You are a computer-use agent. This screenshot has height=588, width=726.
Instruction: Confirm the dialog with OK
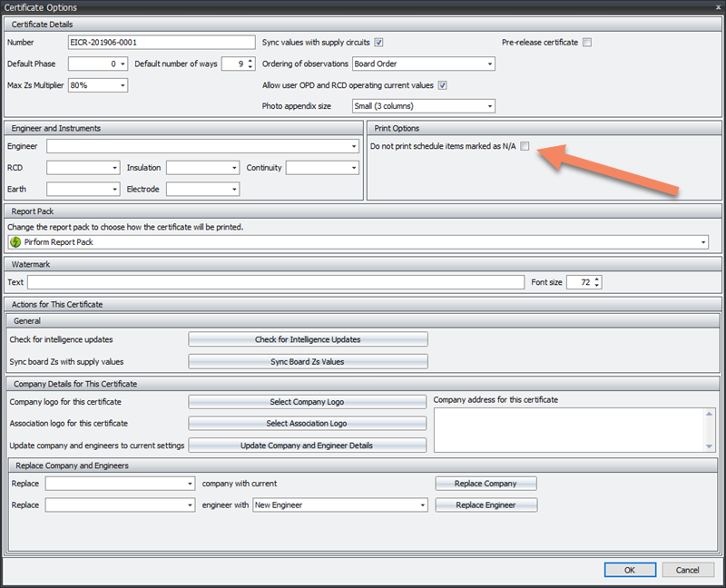pos(629,570)
